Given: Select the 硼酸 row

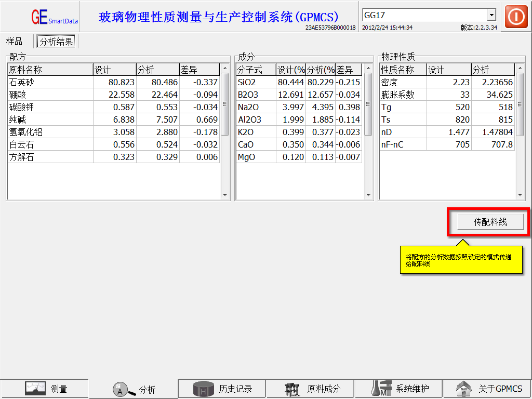Looking at the screenshot, I should (114, 95).
